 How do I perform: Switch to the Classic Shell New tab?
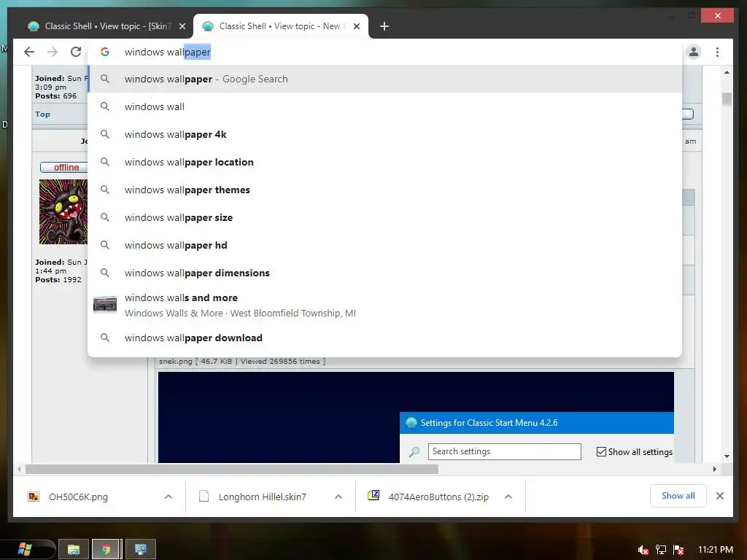click(x=280, y=26)
